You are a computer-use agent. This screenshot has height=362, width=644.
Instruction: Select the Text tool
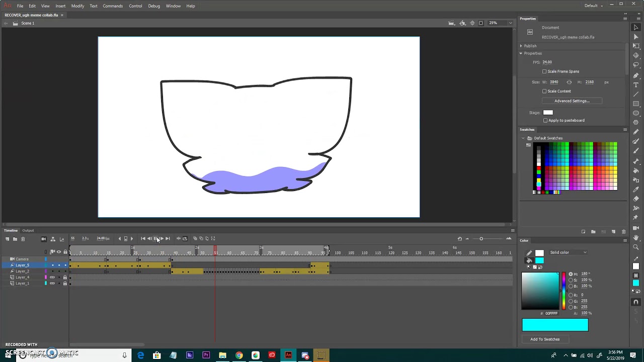(x=636, y=85)
